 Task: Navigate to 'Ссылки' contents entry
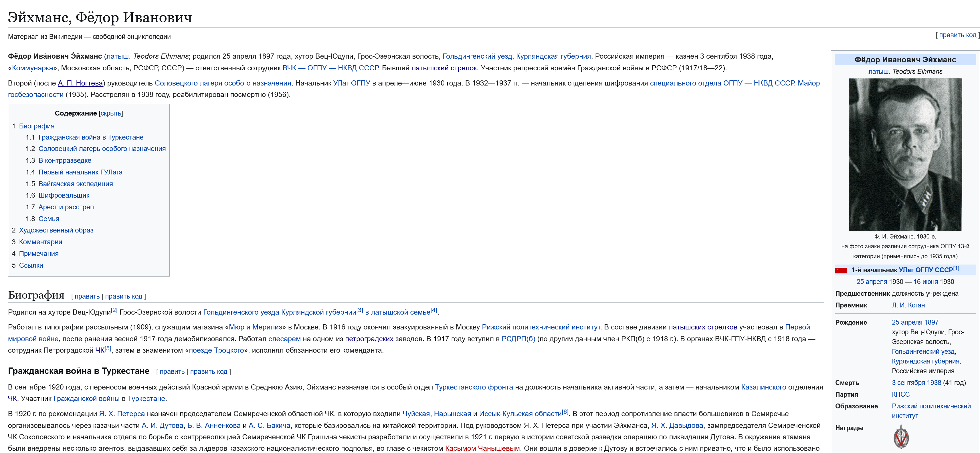[31, 265]
